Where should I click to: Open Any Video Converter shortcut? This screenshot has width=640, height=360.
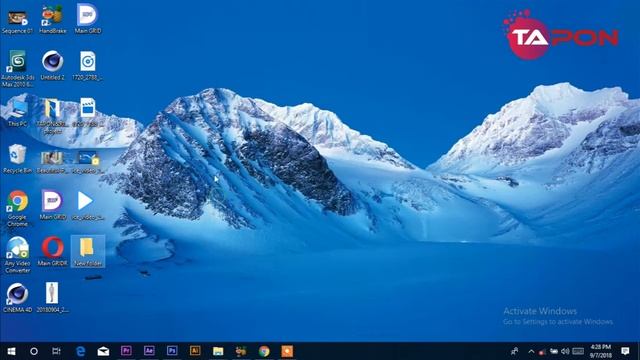17,255
